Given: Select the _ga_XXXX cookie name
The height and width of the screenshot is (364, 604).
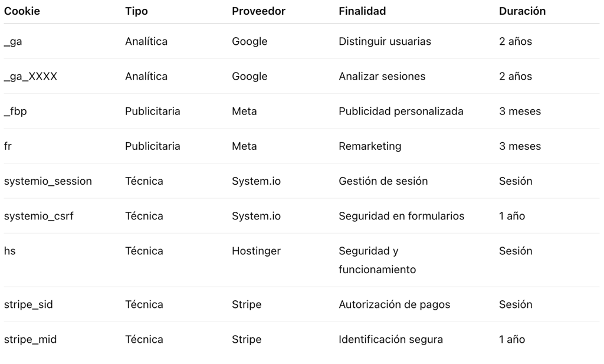Looking at the screenshot, I should (x=31, y=76).
